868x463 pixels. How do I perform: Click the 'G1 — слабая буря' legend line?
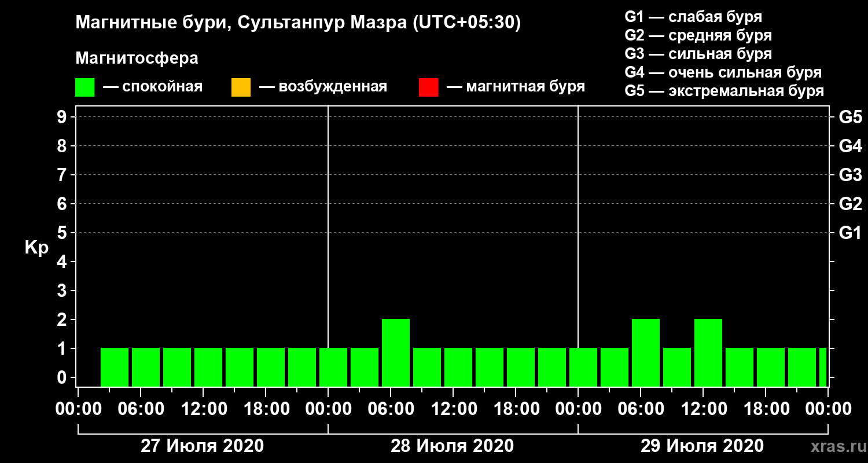(693, 17)
